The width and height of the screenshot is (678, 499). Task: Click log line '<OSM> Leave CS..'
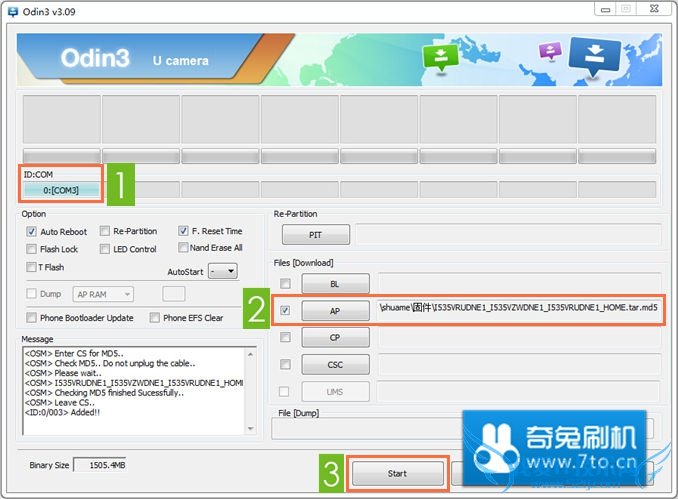pyautogui.click(x=60, y=402)
